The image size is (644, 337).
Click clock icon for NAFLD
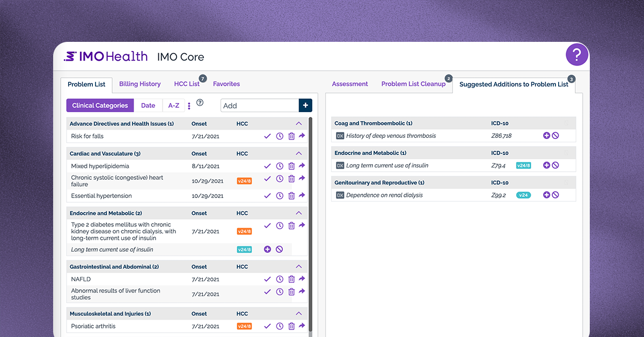(x=280, y=279)
